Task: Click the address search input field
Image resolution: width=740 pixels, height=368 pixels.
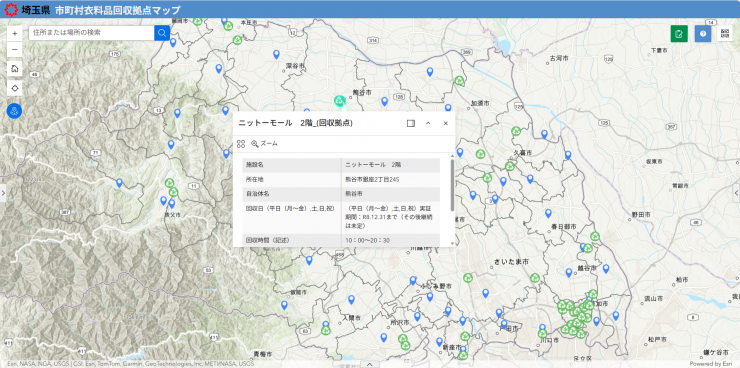Action: coord(91,33)
